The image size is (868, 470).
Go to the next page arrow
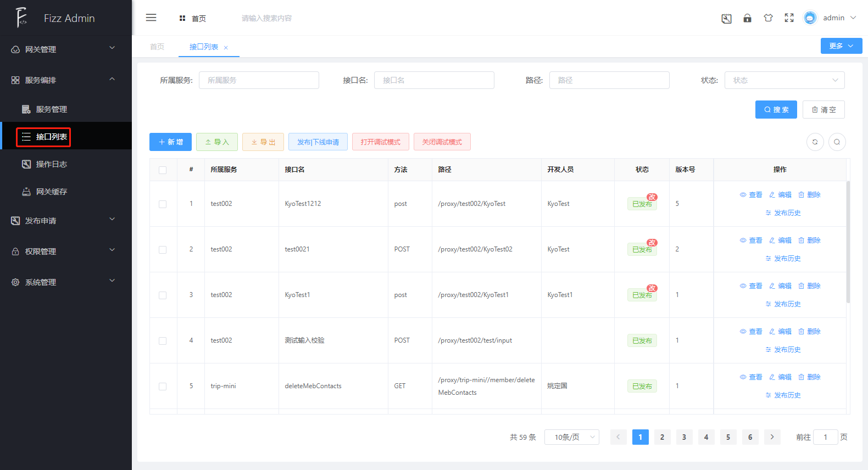pos(772,437)
